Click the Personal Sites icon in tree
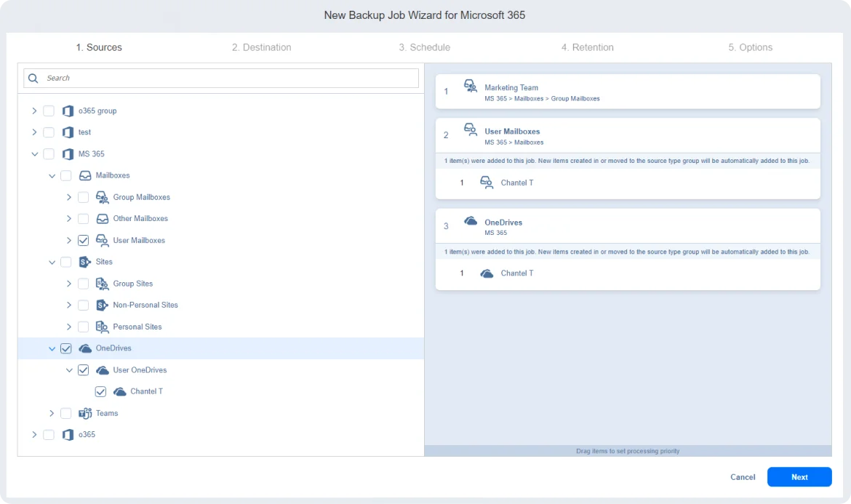The image size is (851, 504). click(x=103, y=327)
